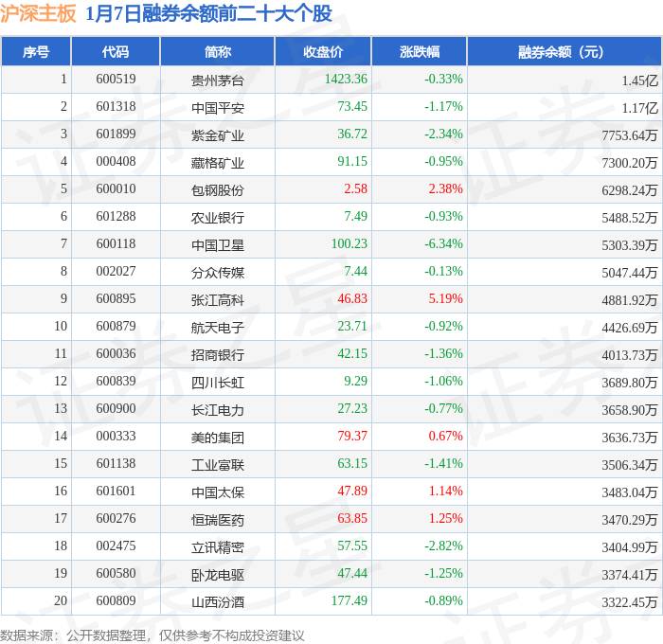Click stock code 600580
The image size is (663, 644).
116,573
